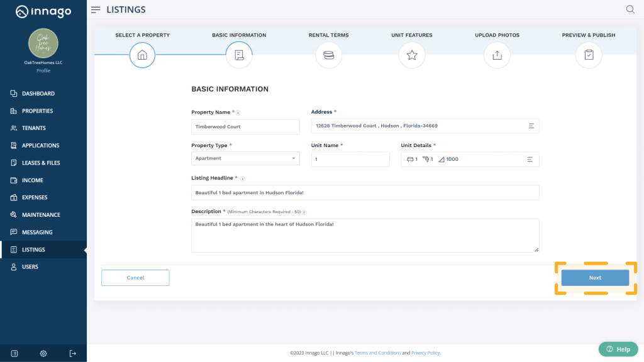Click the Cancel button
The image size is (644, 362).
pyautogui.click(x=135, y=278)
